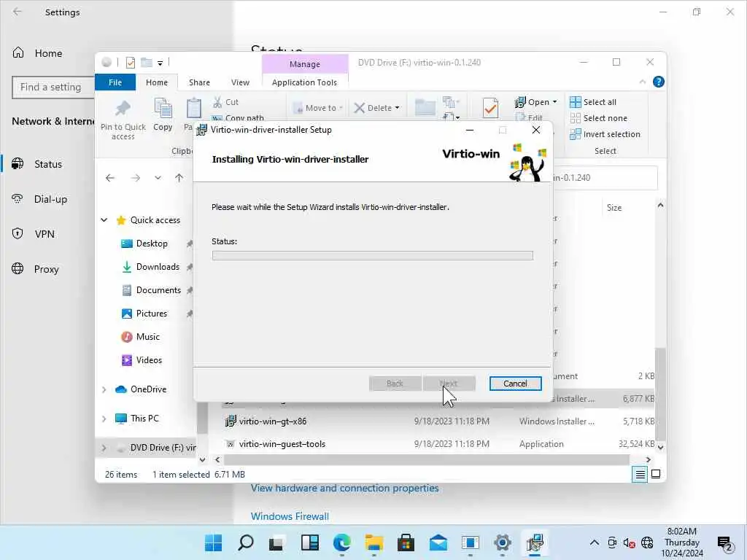Open the File tab in Explorer
Image resolution: width=747 pixels, height=560 pixels.
(x=115, y=82)
